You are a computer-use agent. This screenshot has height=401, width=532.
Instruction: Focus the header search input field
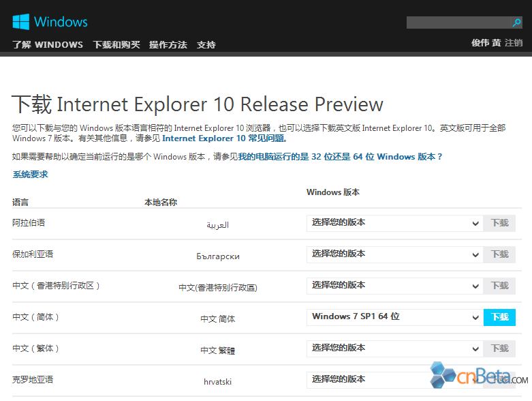pos(458,23)
